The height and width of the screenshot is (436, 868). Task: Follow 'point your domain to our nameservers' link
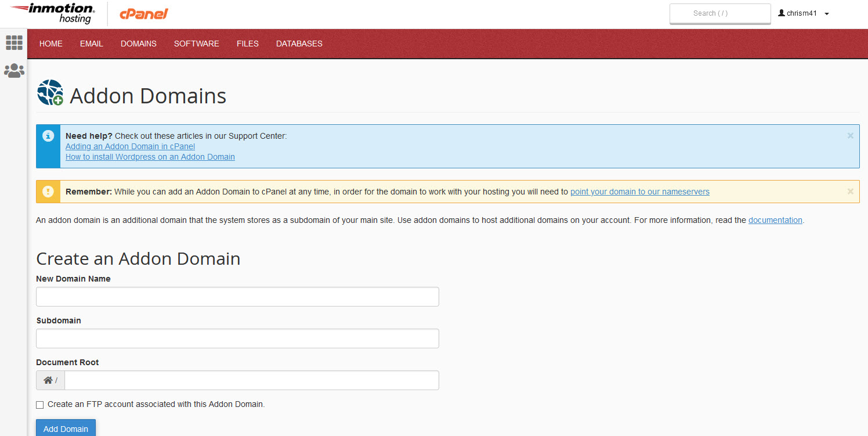[640, 192]
